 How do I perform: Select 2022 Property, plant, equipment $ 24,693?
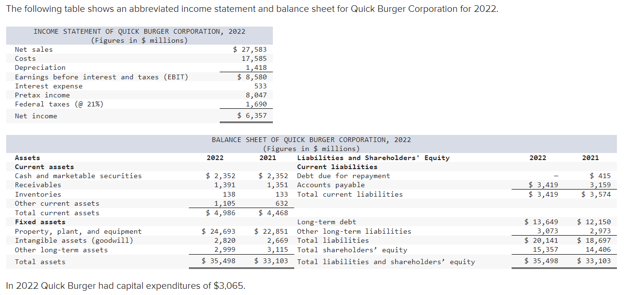(x=219, y=231)
